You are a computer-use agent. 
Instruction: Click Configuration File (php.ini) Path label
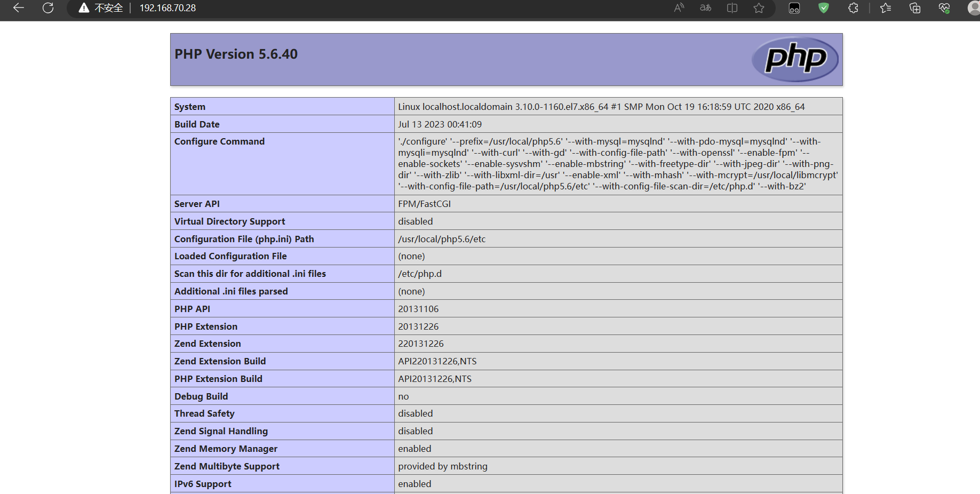[x=244, y=239]
